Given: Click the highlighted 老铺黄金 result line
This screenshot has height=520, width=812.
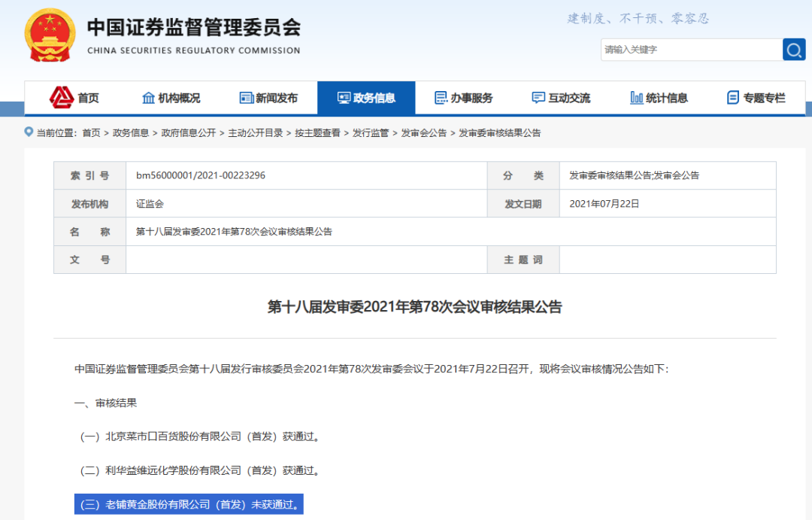Looking at the screenshot, I should tap(189, 504).
